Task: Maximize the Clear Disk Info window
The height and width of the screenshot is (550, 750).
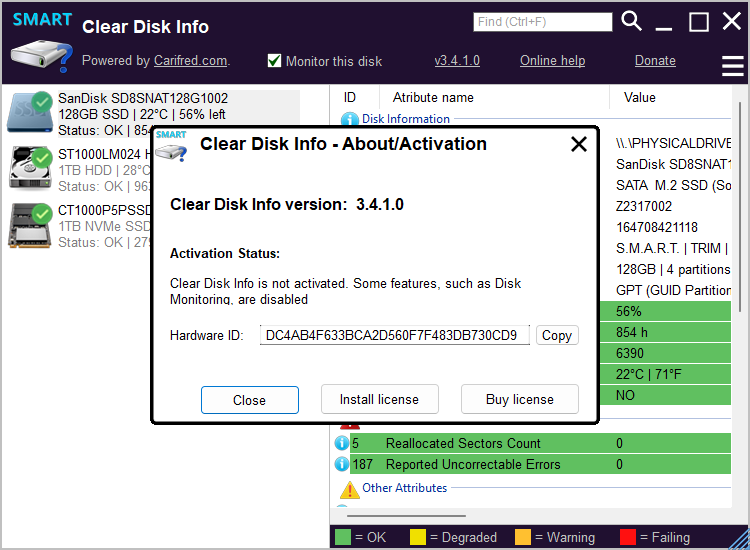Action: (x=698, y=22)
